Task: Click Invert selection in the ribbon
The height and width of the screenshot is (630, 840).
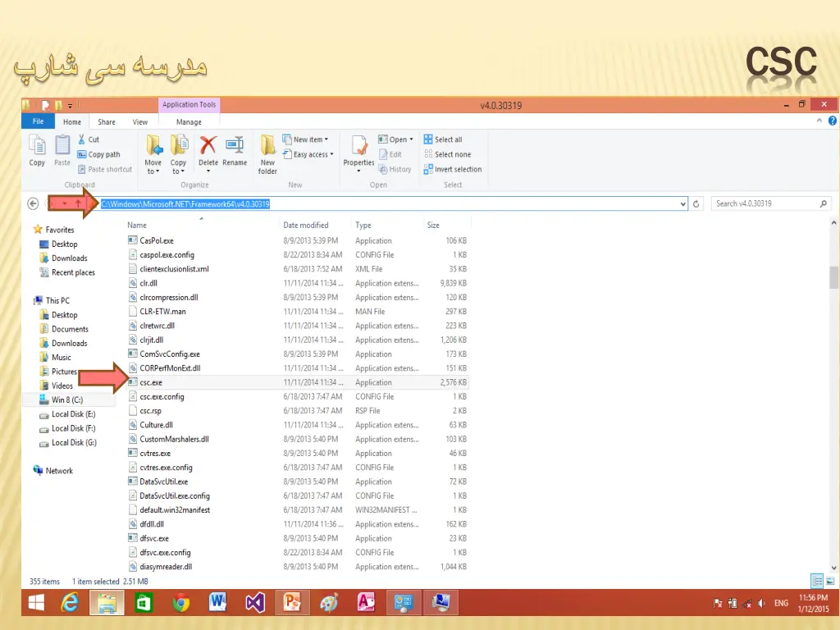Action: click(x=453, y=169)
